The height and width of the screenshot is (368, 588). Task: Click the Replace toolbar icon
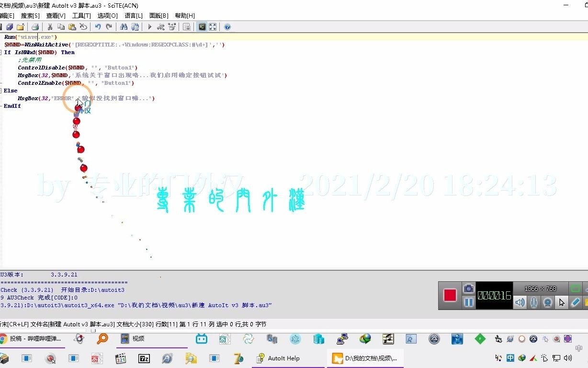pos(135,27)
